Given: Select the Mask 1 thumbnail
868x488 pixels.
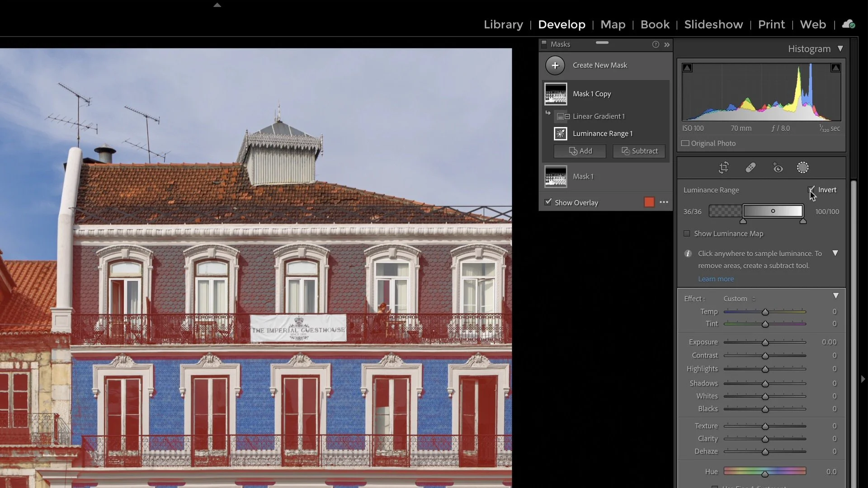Looking at the screenshot, I should pos(555,176).
